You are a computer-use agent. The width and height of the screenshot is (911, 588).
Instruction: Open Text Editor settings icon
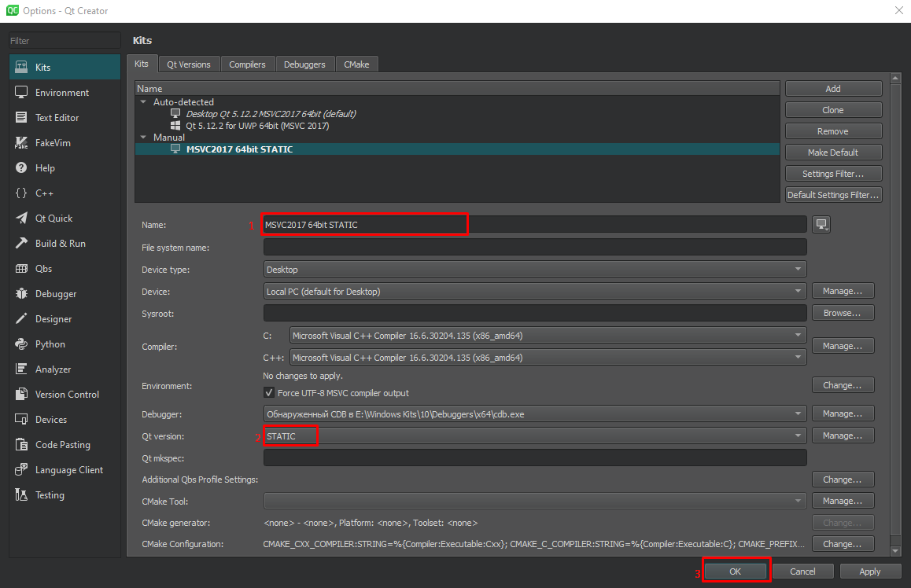(21, 117)
